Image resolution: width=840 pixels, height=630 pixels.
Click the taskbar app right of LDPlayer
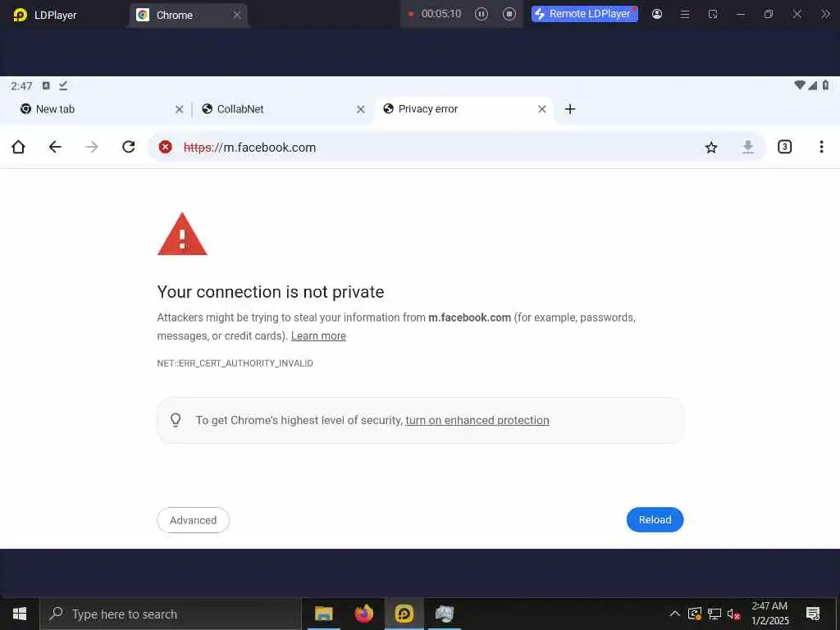coord(445,614)
